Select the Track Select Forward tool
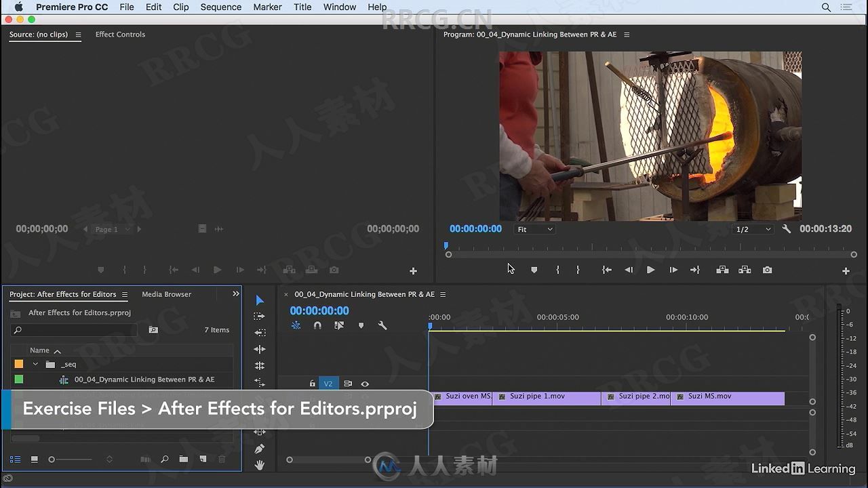868x488 pixels. [x=260, y=317]
